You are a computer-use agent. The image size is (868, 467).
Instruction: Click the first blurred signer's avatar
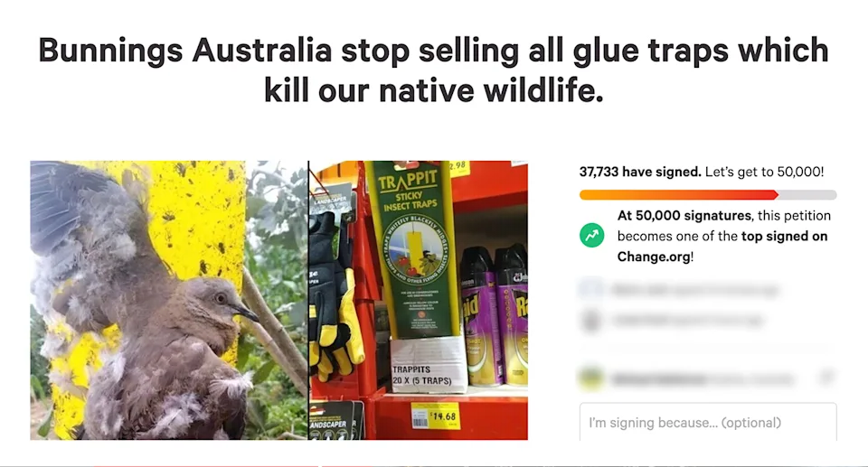(x=591, y=289)
